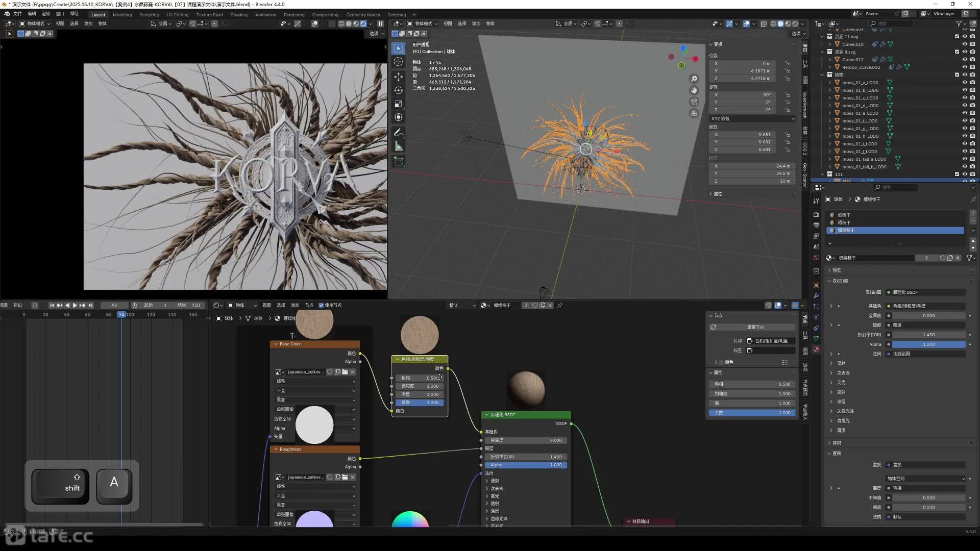Collapse the 植物 collection in outliner
980x551 pixels.
point(822,75)
